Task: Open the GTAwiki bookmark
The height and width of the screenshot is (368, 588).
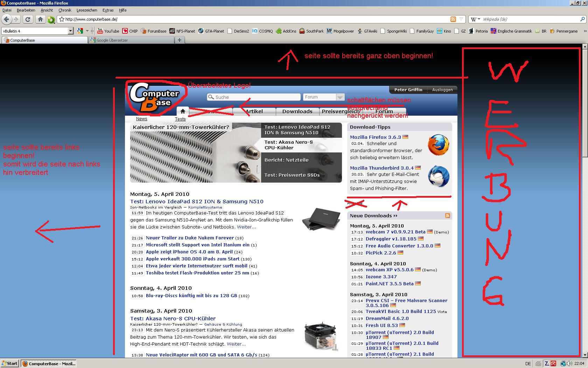Action: pyautogui.click(x=367, y=31)
